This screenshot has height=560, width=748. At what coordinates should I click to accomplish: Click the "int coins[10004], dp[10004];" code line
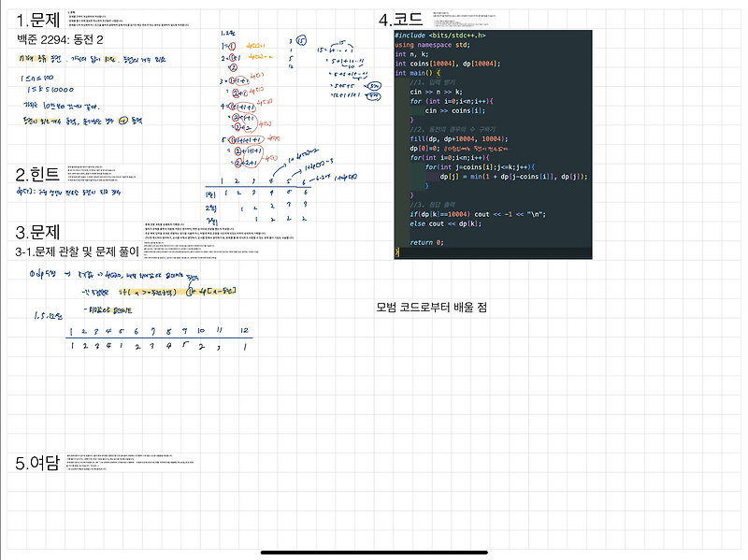448,64
